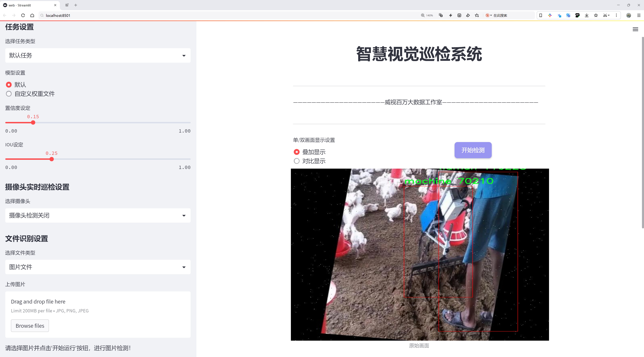Click the confidence slider handle at 0.15
This screenshot has width=644, height=357.
33,123
